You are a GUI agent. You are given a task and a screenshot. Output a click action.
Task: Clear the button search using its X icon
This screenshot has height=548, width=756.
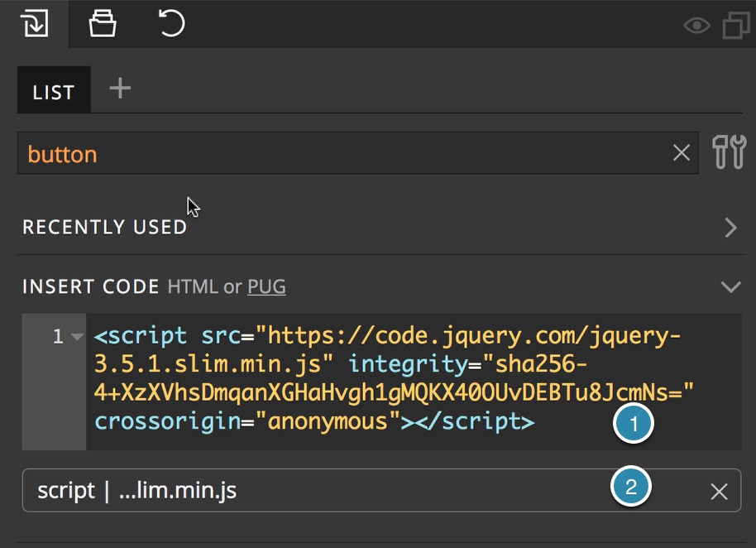pos(681,152)
